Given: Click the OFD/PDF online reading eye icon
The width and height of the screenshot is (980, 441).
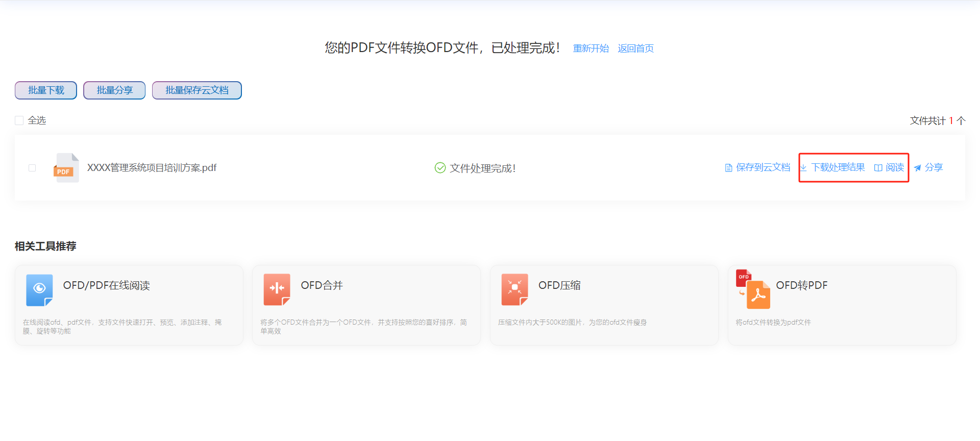Looking at the screenshot, I should point(39,289).
